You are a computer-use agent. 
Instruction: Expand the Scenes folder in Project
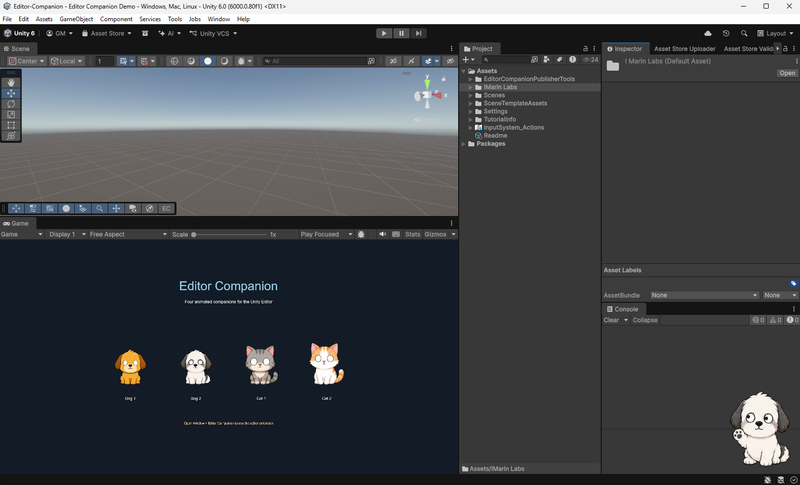coord(471,95)
